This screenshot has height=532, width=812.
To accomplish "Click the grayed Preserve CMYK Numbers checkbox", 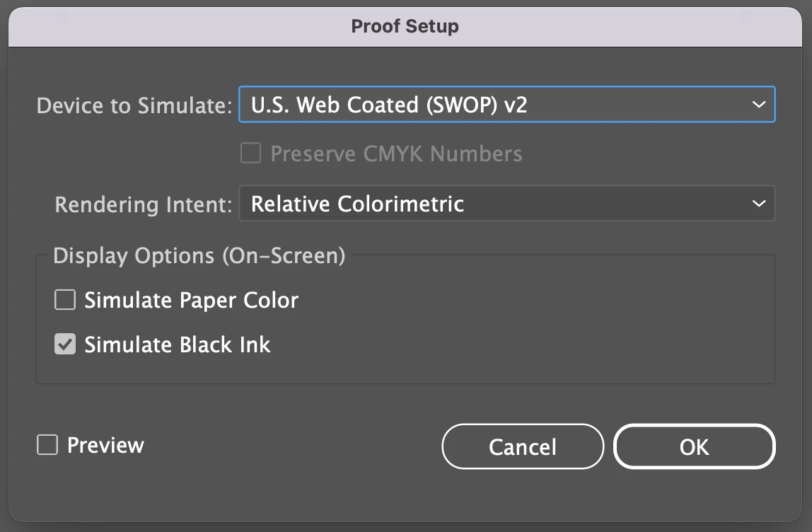I will tap(250, 154).
